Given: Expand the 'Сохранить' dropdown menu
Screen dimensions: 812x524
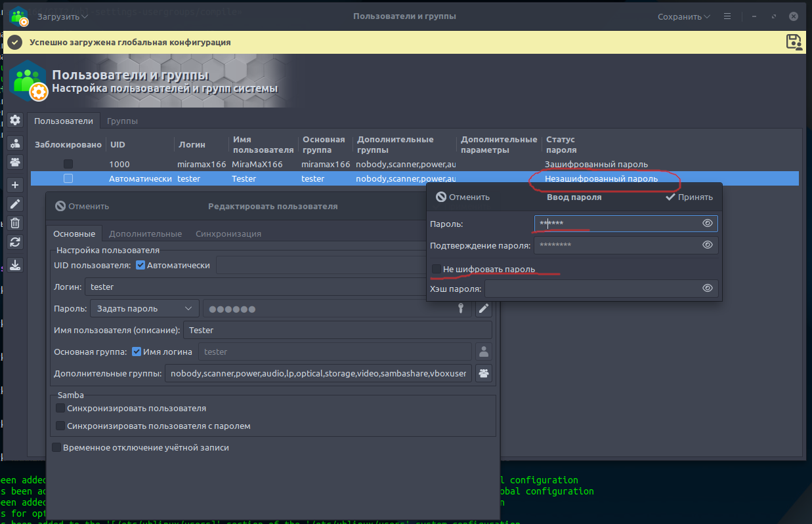Looking at the screenshot, I should tap(684, 16).
